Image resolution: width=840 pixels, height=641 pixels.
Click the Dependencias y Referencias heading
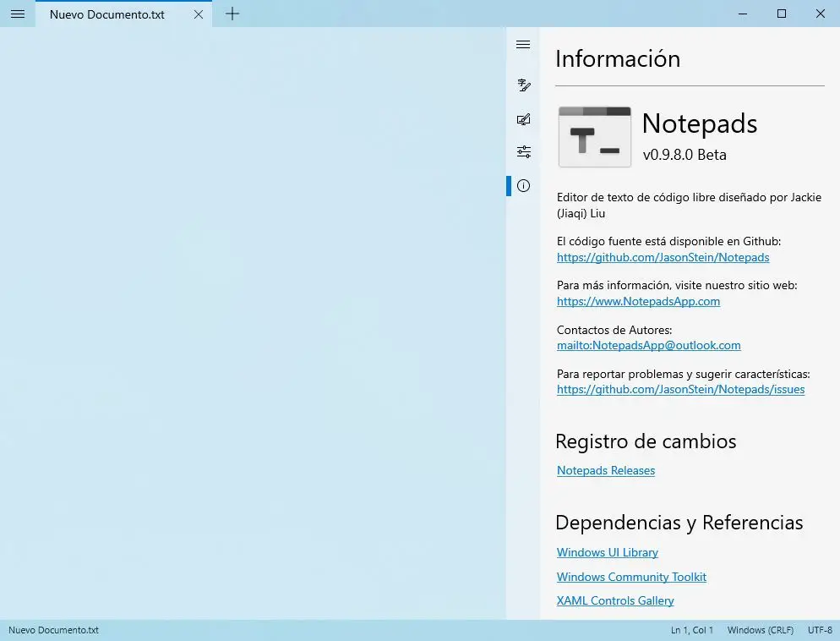[679, 523]
